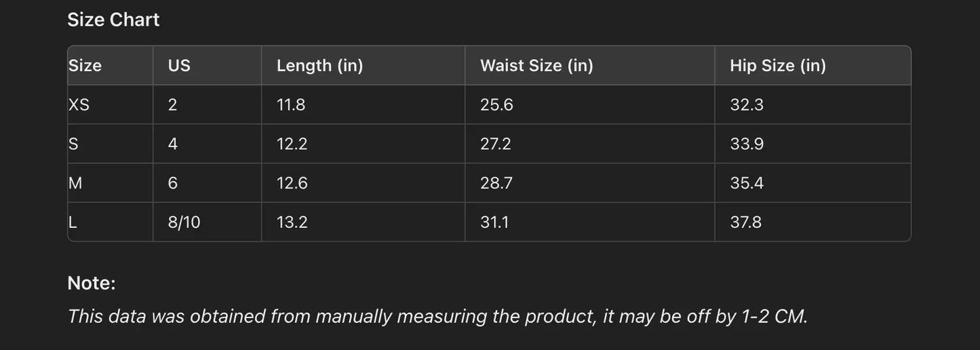Click the 32.3 hip size cell
This screenshot has height=350, width=980.
click(x=747, y=105)
